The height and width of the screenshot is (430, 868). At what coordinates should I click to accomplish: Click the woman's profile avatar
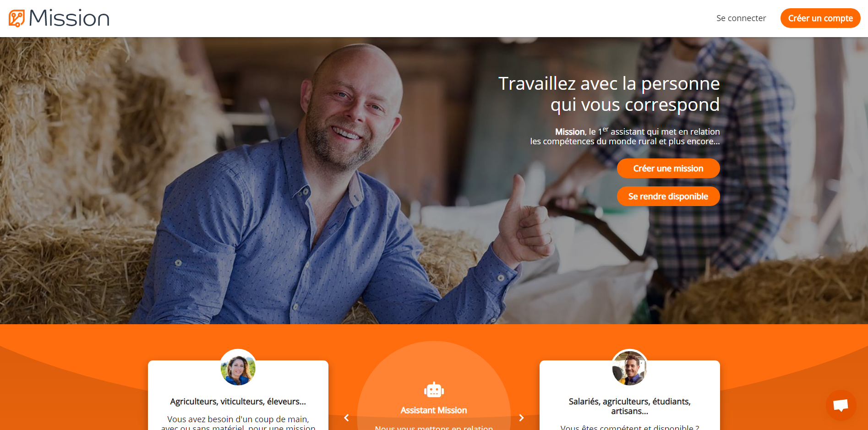coord(238,367)
